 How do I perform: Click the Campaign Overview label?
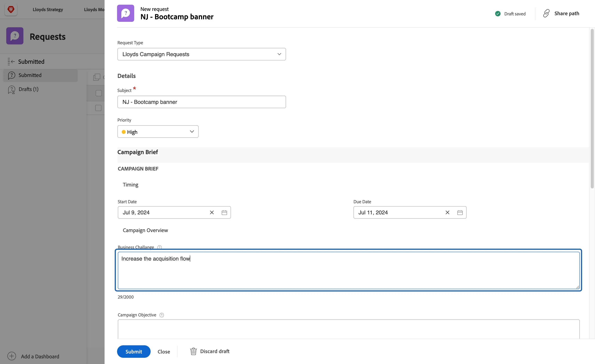click(x=145, y=230)
